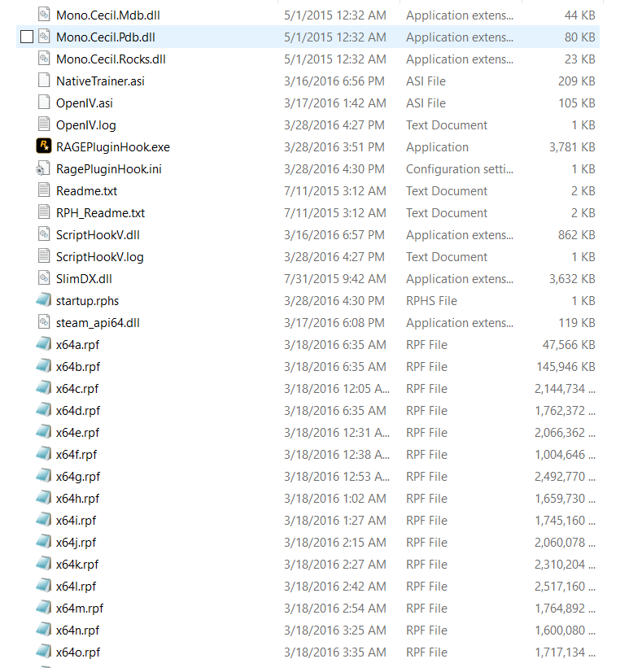Click the x64k.rpf archive icon

(44, 563)
